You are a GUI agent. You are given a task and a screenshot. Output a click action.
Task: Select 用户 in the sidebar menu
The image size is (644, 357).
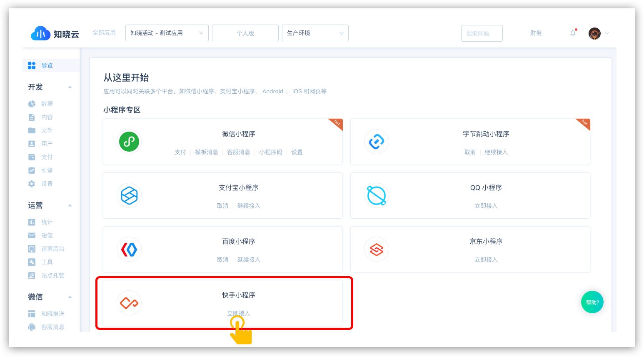point(47,144)
